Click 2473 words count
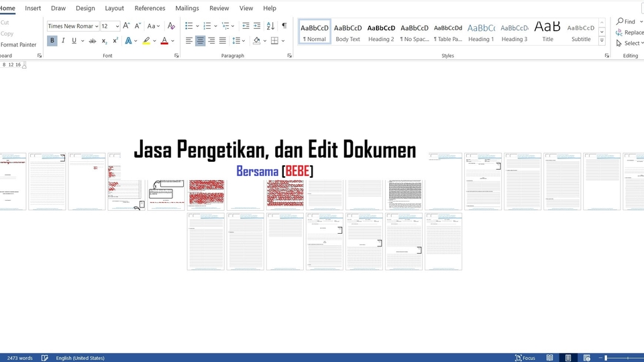 19,358
